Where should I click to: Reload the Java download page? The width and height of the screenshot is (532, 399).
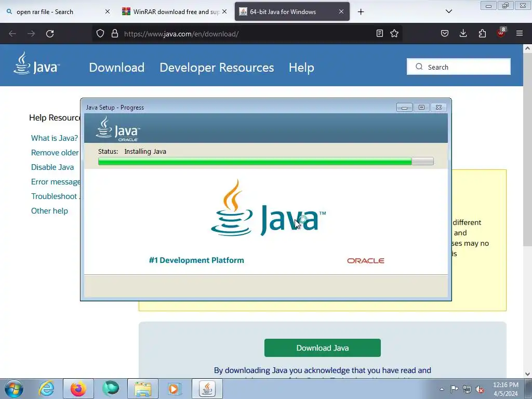click(50, 34)
